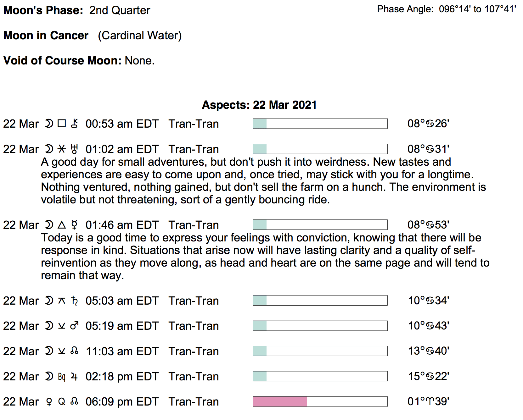
Task: Click the "Aspects: 22 Mar 2021" heading
Action: point(259,105)
